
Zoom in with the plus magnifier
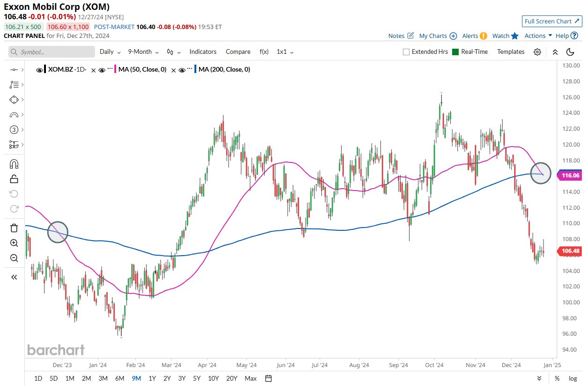click(x=14, y=243)
